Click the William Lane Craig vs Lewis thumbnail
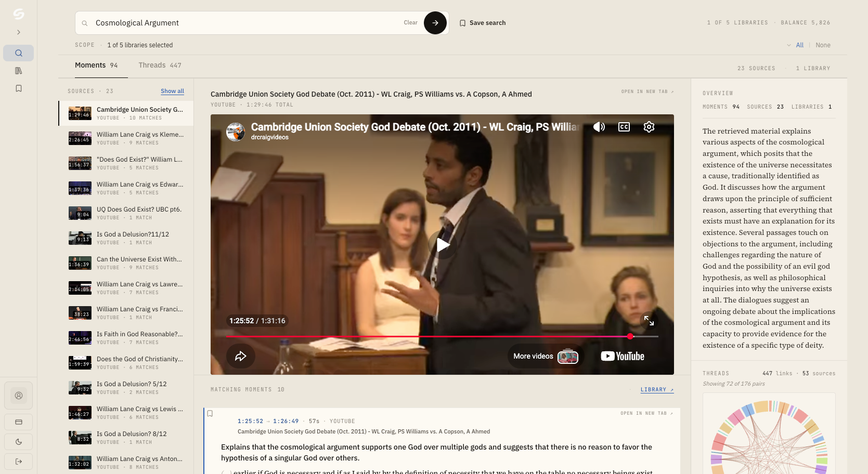Viewport: 868px width, 474px height. (x=80, y=413)
